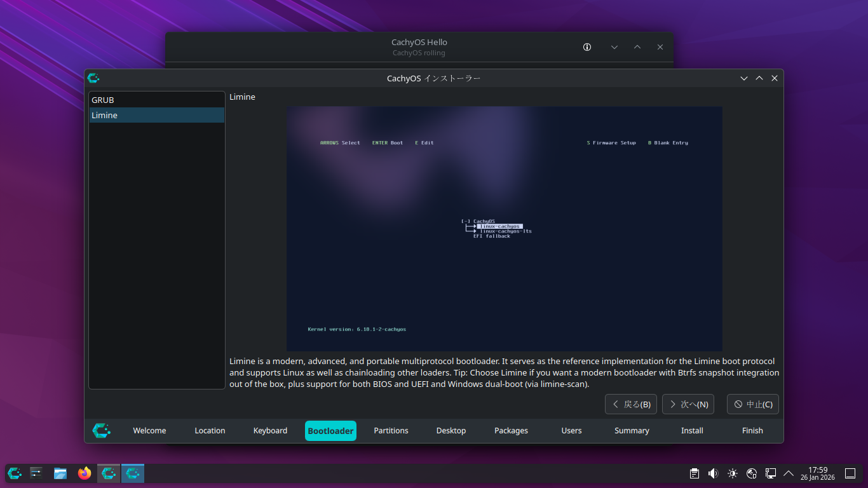
Task: Maximize the CachyOS installer window
Action: pos(759,78)
